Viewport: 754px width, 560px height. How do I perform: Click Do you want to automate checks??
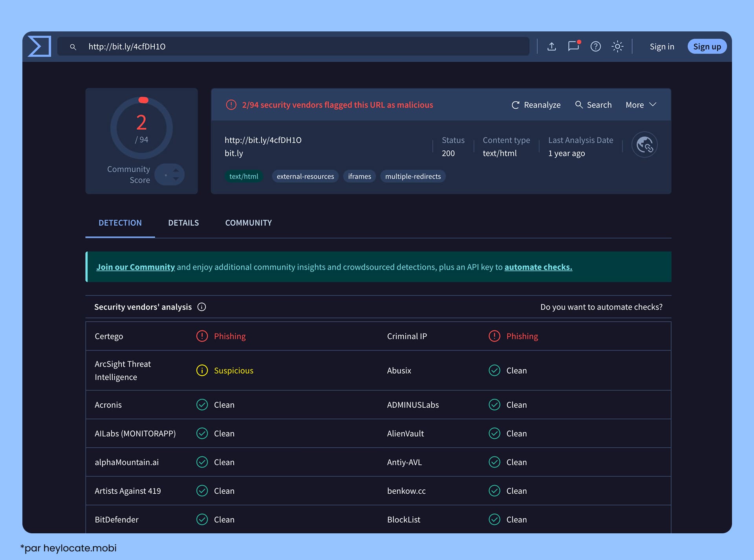tap(601, 307)
